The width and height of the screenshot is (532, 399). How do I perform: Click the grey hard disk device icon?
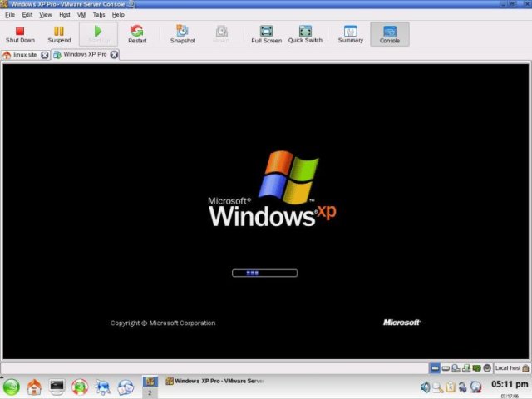446,368
